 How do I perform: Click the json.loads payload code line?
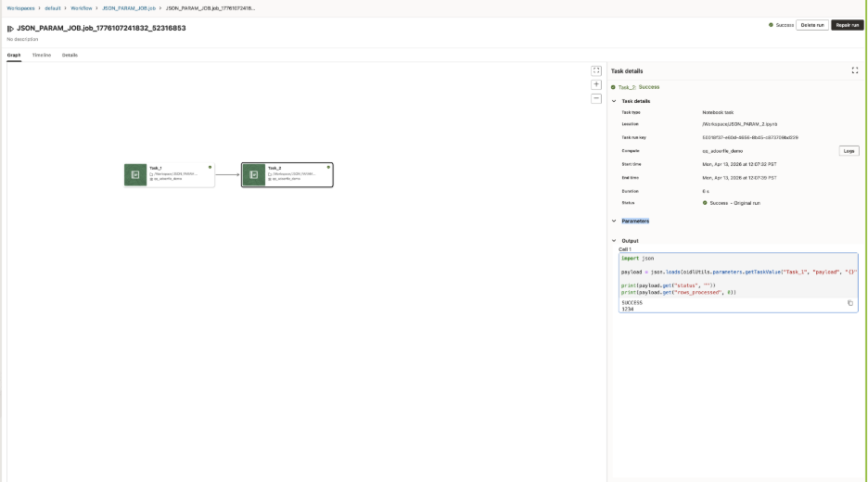(739, 273)
